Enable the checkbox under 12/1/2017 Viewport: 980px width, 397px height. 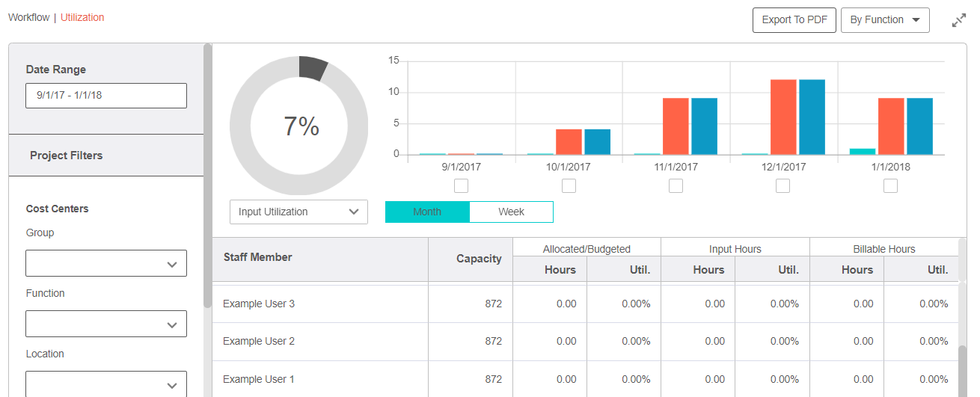click(783, 185)
